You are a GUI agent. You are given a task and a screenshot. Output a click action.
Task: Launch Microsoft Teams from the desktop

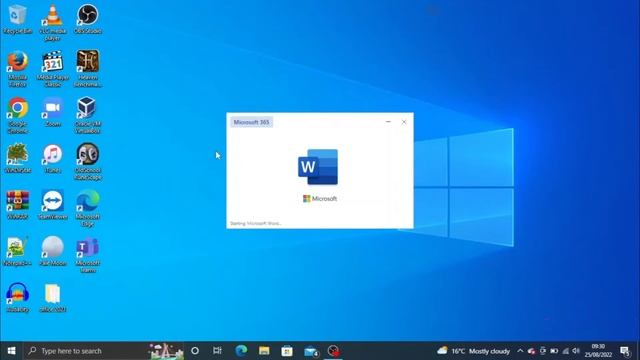pos(87,255)
